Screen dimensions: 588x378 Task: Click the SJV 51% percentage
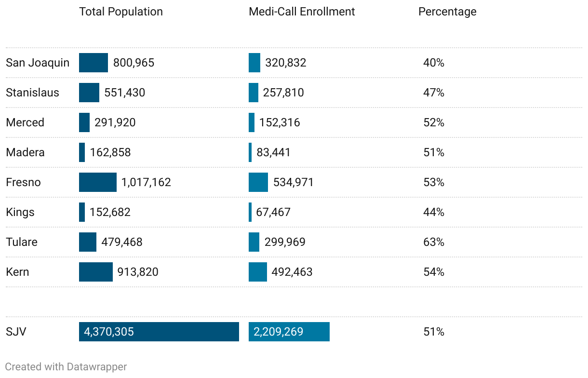[434, 332]
